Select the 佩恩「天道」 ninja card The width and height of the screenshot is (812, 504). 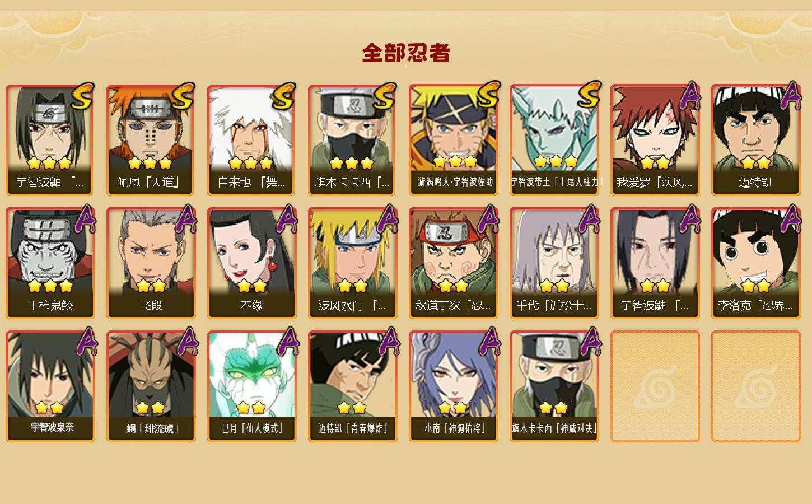(151, 140)
